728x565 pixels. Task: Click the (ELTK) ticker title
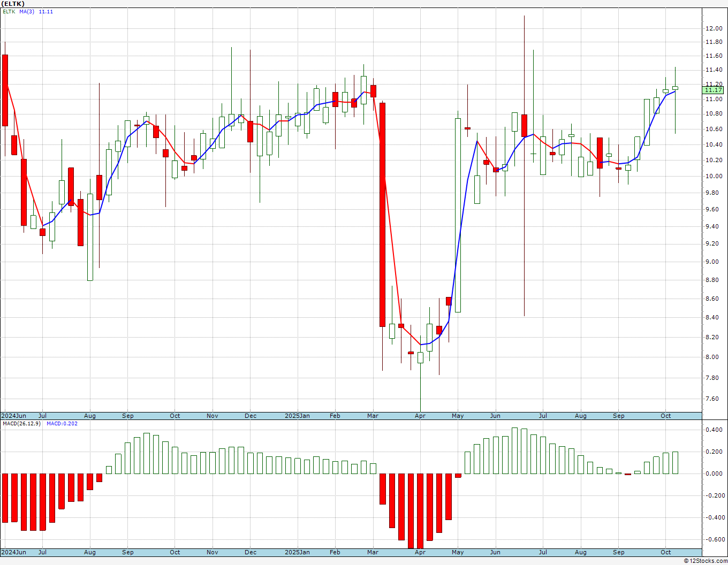tap(13, 4)
